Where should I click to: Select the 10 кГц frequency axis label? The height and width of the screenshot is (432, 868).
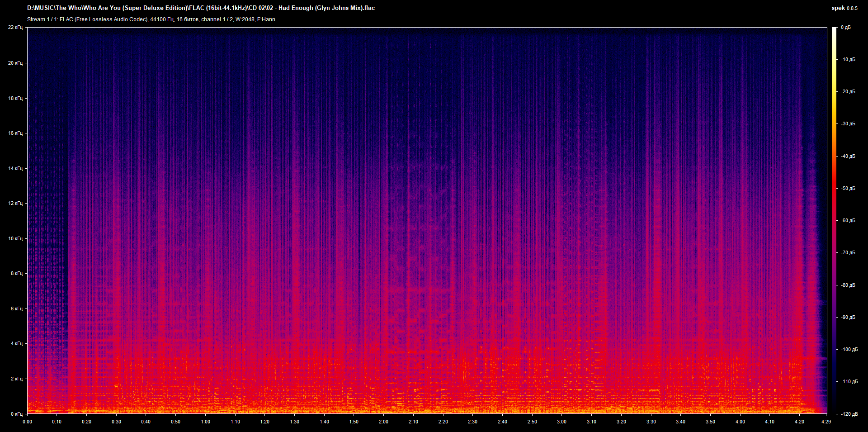15,238
